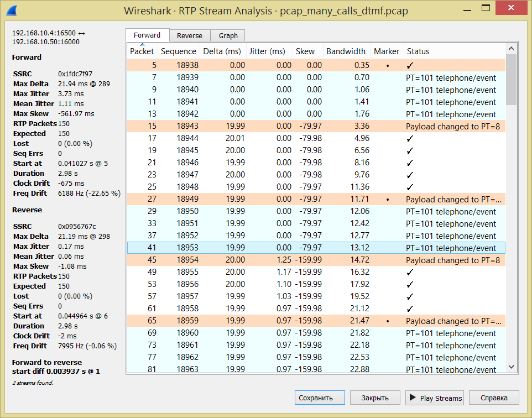Image resolution: width=532 pixels, height=418 pixels.
Task: Click the Play Streams button
Action: click(435, 398)
